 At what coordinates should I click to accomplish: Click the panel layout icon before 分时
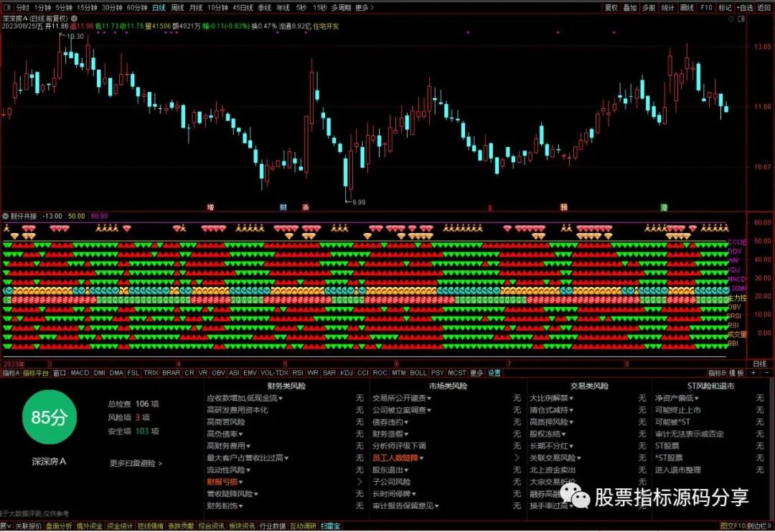(x=6, y=8)
